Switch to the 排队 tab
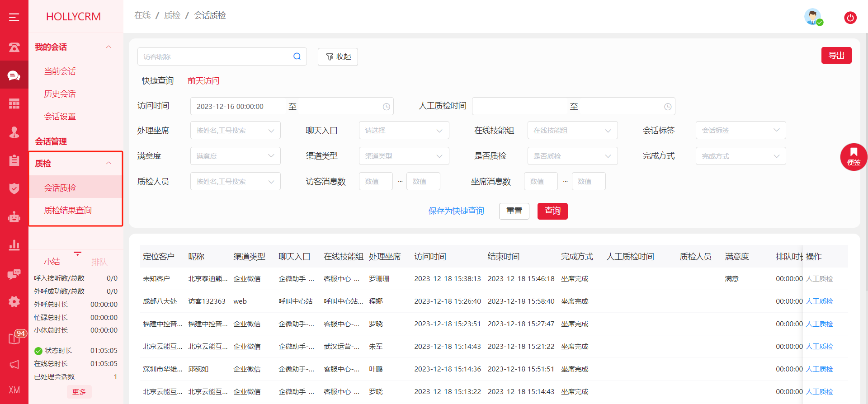 click(99, 262)
